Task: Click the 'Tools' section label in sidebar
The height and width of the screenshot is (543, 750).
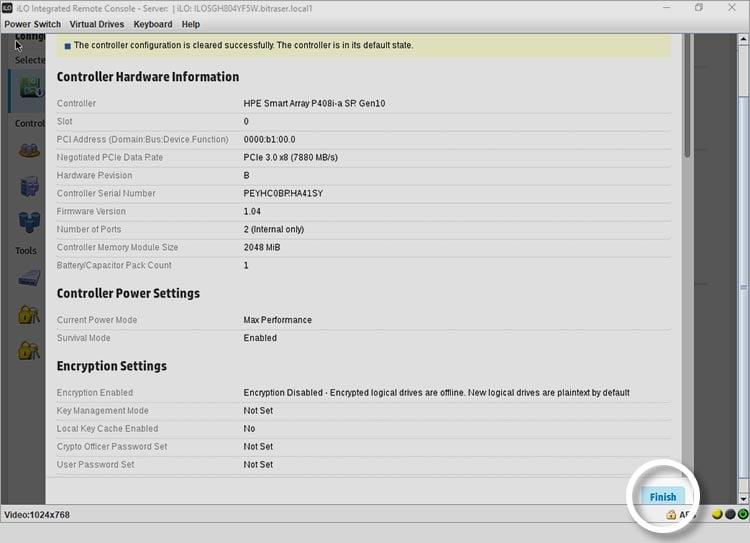Action: click(x=26, y=250)
